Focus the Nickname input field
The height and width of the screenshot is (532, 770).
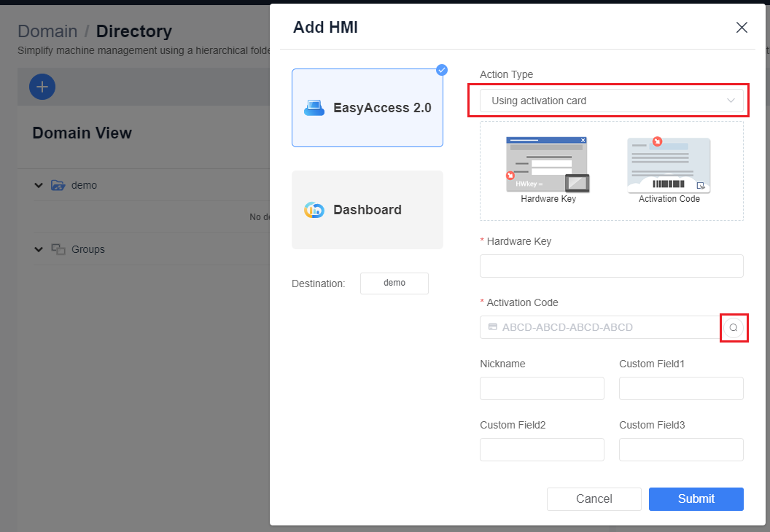[x=542, y=388]
